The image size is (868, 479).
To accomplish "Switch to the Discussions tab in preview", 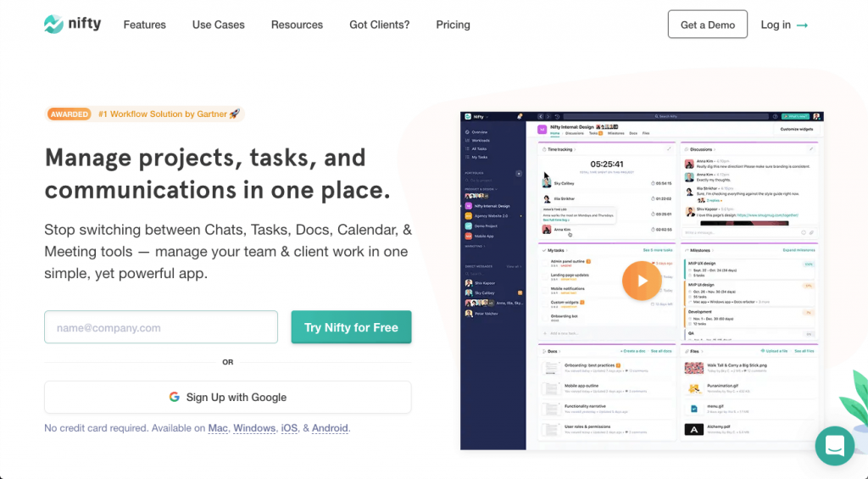I will coord(574,133).
